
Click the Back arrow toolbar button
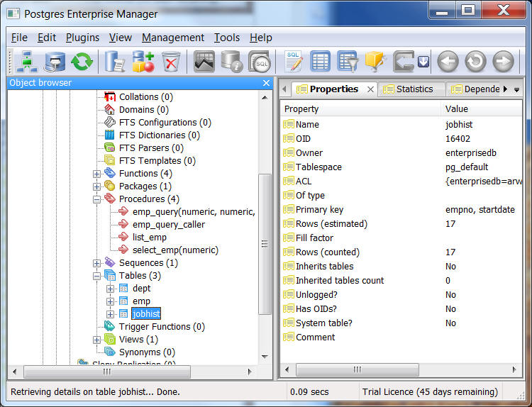[x=448, y=62]
